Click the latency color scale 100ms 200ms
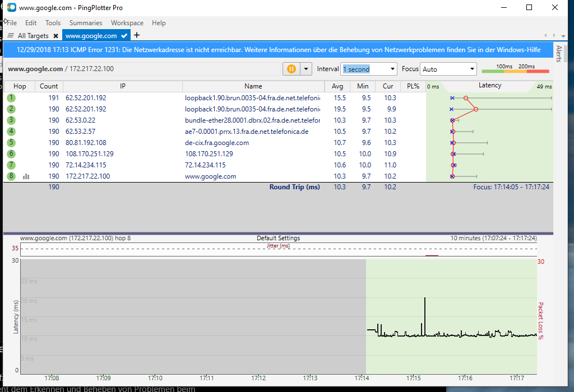This screenshot has width=574, height=392. (516, 69)
